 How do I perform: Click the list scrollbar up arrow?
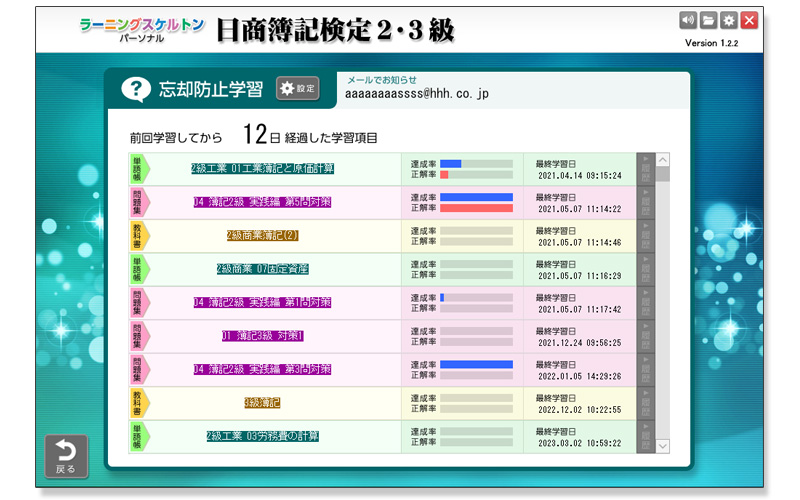(x=663, y=160)
